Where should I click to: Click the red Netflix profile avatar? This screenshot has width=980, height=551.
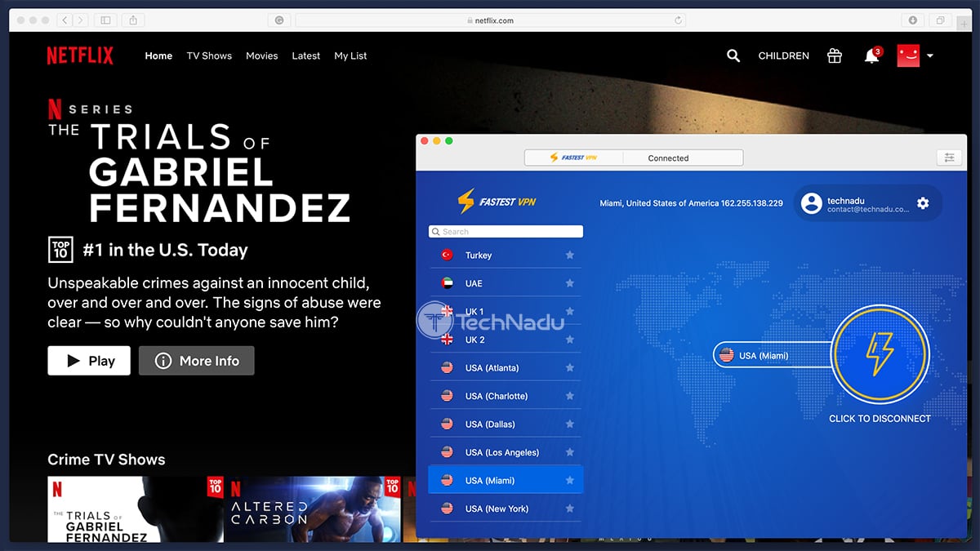tap(908, 56)
